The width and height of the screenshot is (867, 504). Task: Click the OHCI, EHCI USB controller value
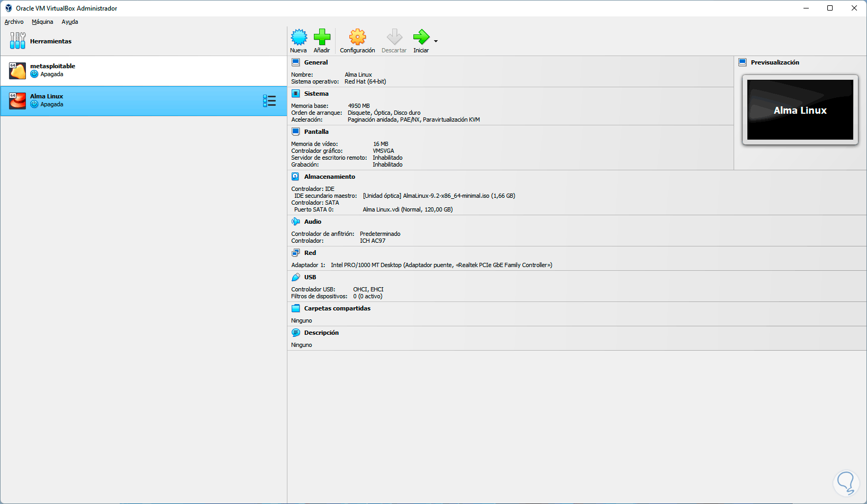[368, 289]
